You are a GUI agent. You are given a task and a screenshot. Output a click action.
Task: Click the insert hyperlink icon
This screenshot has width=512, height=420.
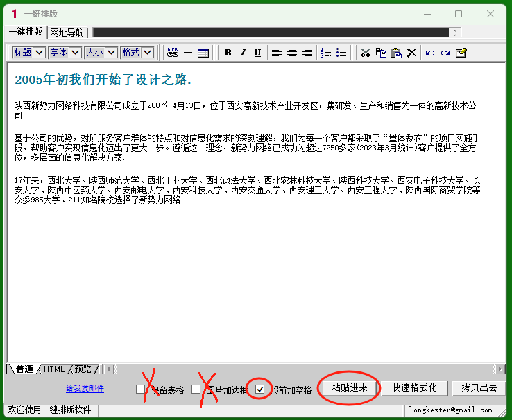(173, 53)
